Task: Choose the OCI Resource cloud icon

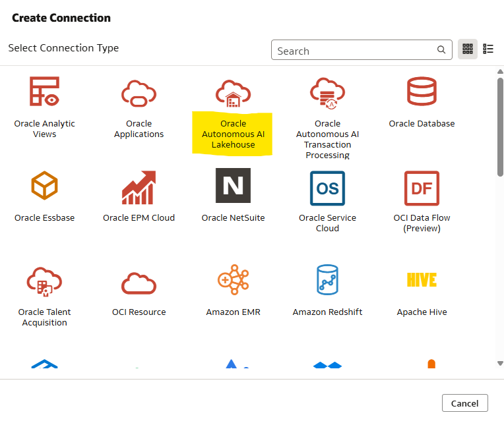Action: tap(139, 283)
